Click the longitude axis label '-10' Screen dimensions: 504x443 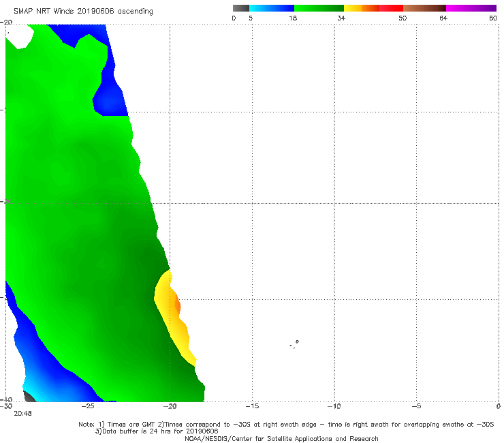(x=334, y=406)
